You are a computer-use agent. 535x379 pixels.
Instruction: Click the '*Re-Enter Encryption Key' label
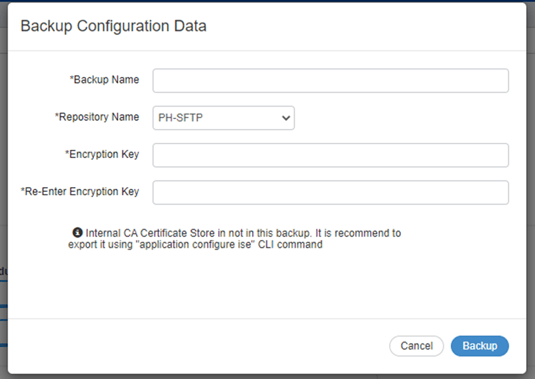(80, 191)
